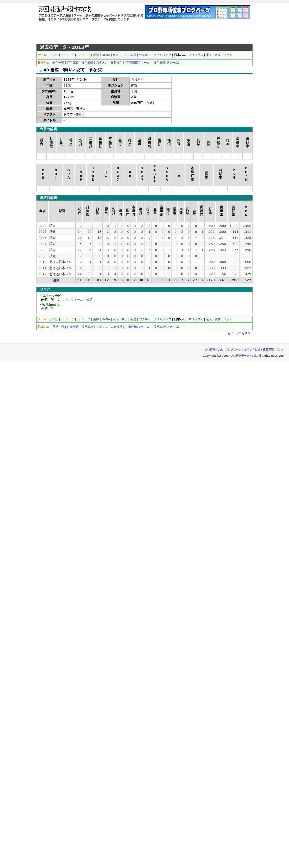Screen dimensions: 289x868
Task: Open 打者成績(ファーム) in the upper submenu
Action: tap(138, 63)
